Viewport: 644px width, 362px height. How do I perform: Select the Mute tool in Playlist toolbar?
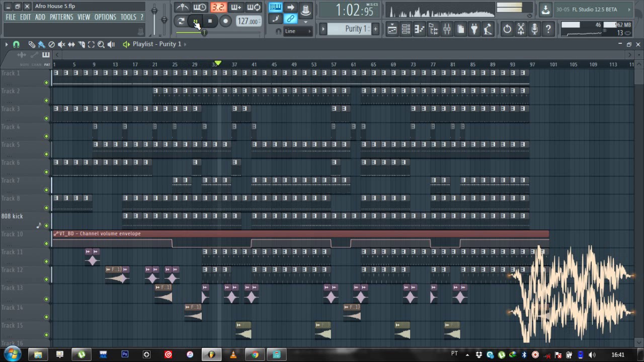pos(61,44)
